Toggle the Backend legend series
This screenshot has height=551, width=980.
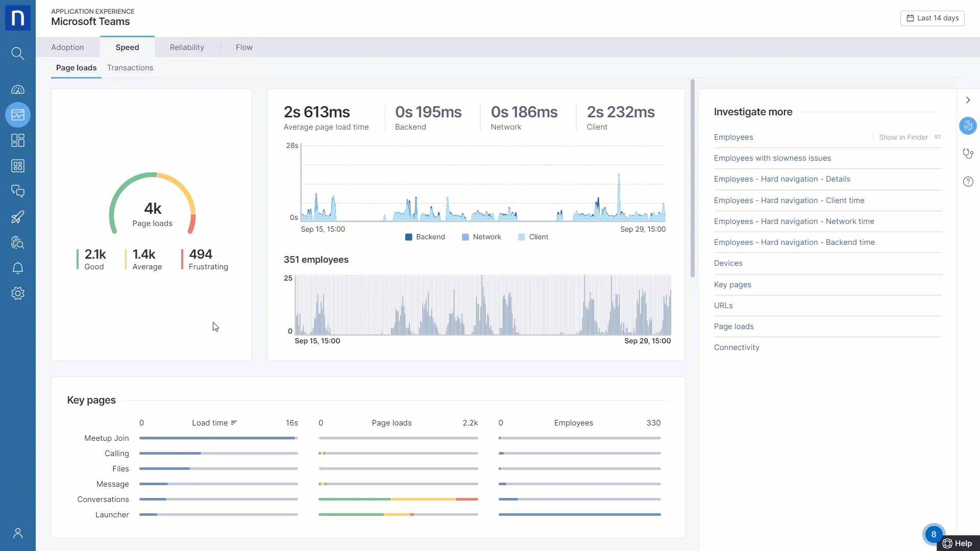[425, 237]
